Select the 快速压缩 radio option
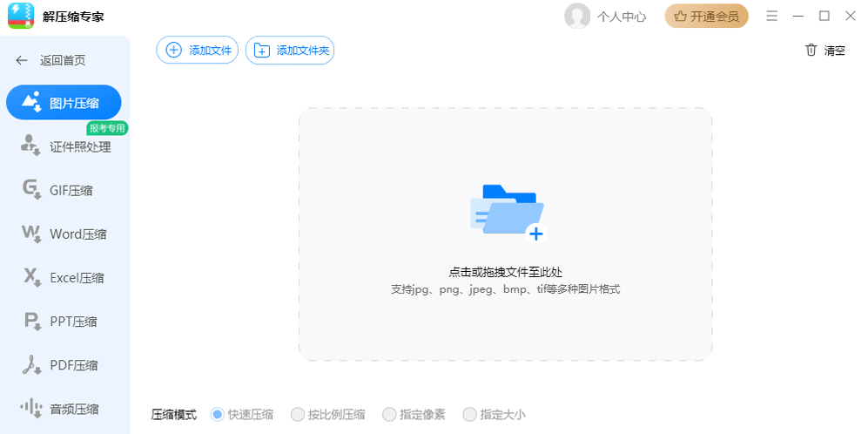The image size is (868, 434). point(218,415)
